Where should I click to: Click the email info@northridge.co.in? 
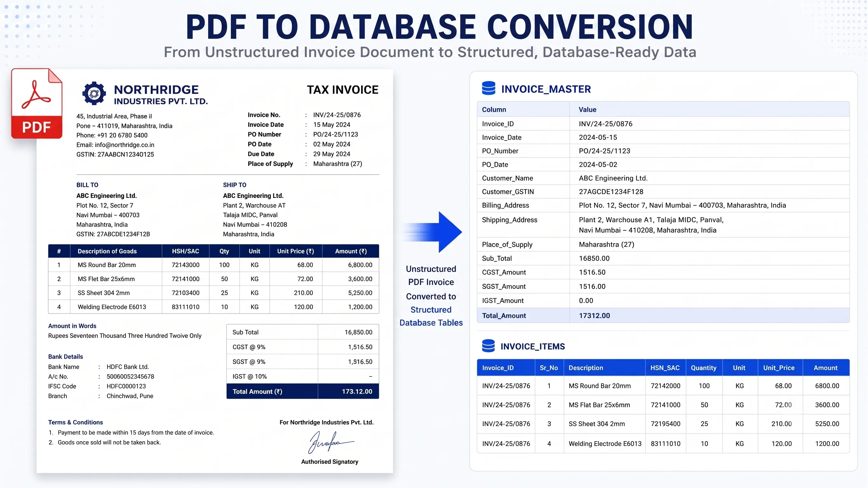pyautogui.click(x=124, y=145)
